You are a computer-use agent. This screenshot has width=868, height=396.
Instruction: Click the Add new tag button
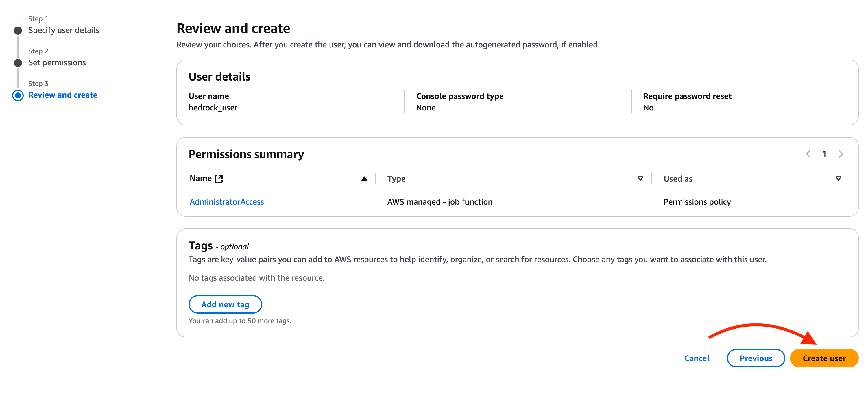(225, 304)
